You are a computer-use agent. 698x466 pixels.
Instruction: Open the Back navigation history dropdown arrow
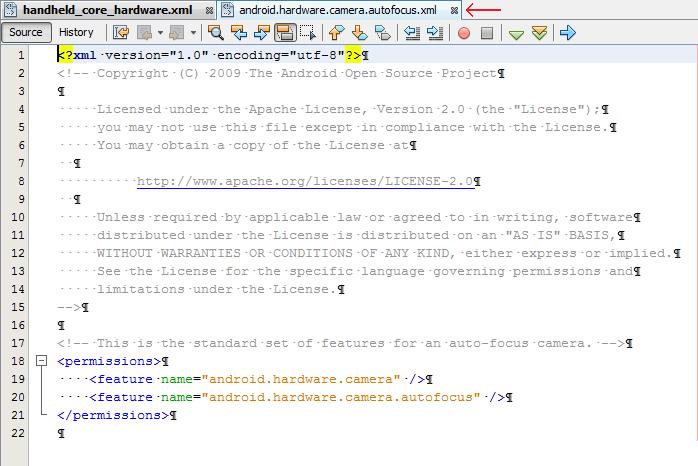point(160,33)
